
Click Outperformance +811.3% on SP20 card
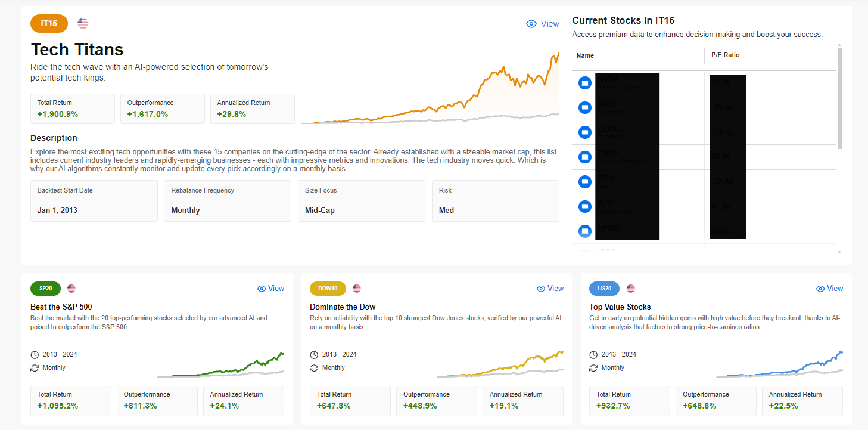pos(157,401)
